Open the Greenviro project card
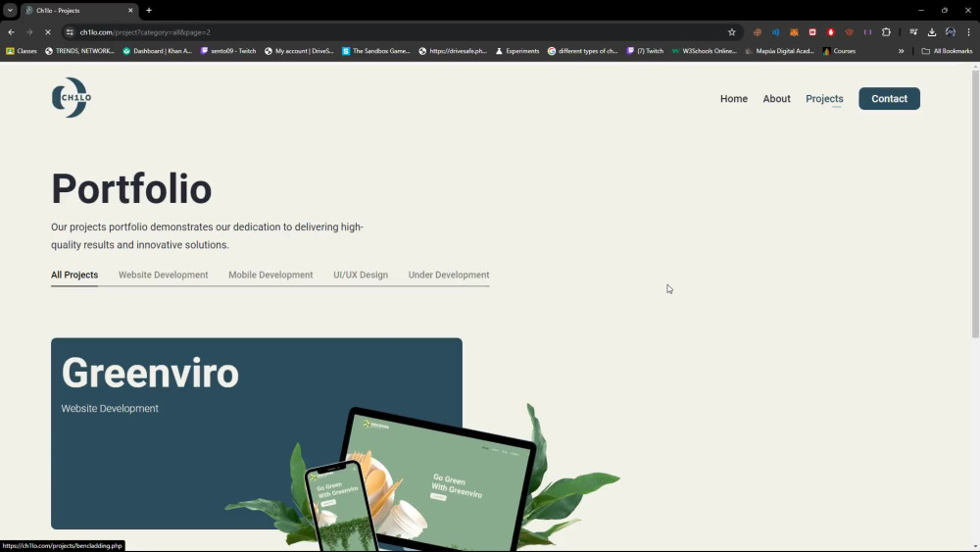The width and height of the screenshot is (980, 552). point(256,433)
